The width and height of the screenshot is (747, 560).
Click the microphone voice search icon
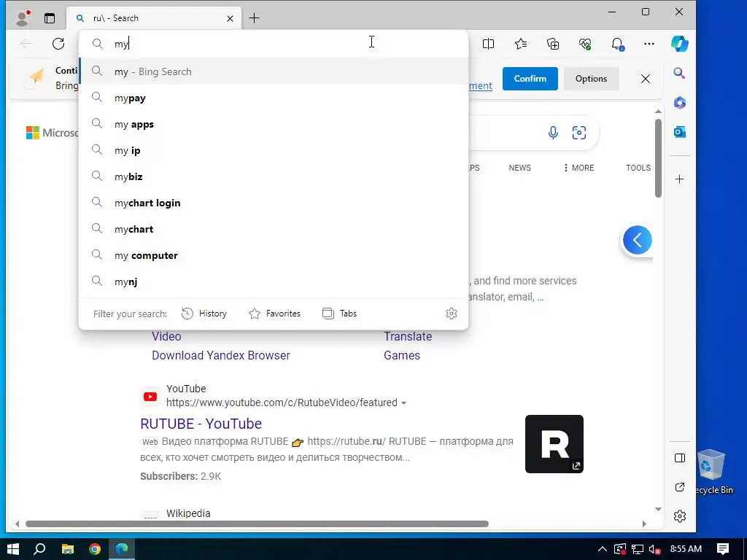[553, 133]
